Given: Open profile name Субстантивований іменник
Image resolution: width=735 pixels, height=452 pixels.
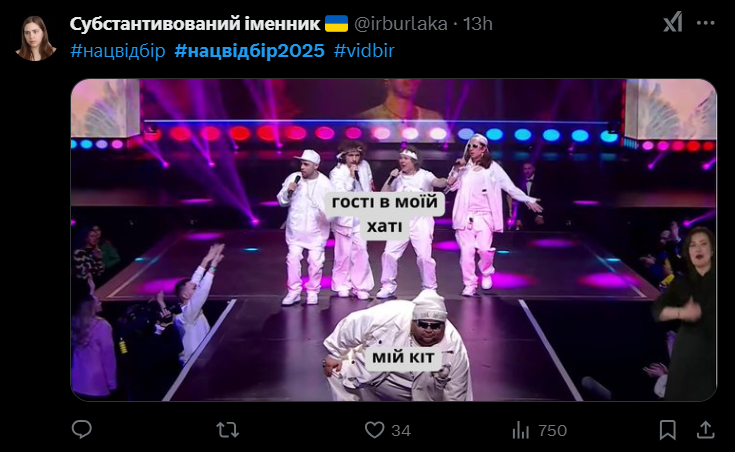Looking at the screenshot, I should pyautogui.click(x=195, y=23).
